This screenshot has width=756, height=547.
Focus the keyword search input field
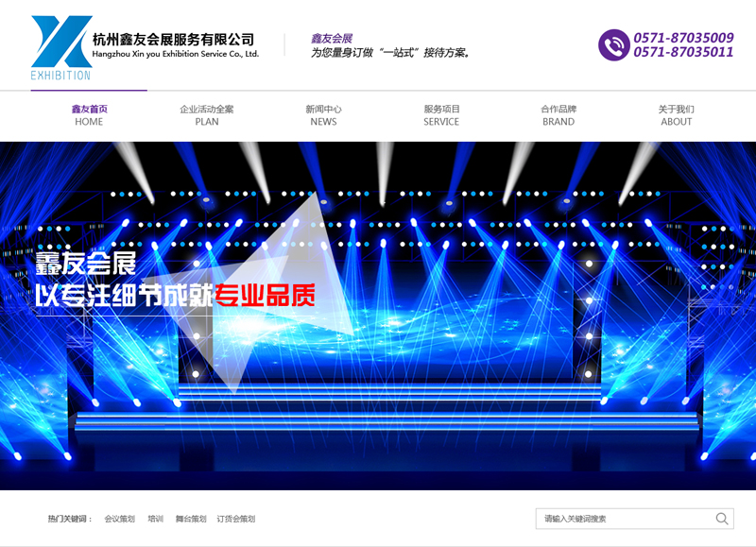coord(624,519)
